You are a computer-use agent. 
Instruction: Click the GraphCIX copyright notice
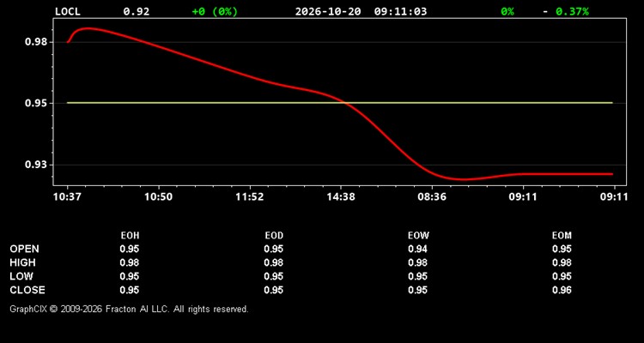tap(129, 309)
